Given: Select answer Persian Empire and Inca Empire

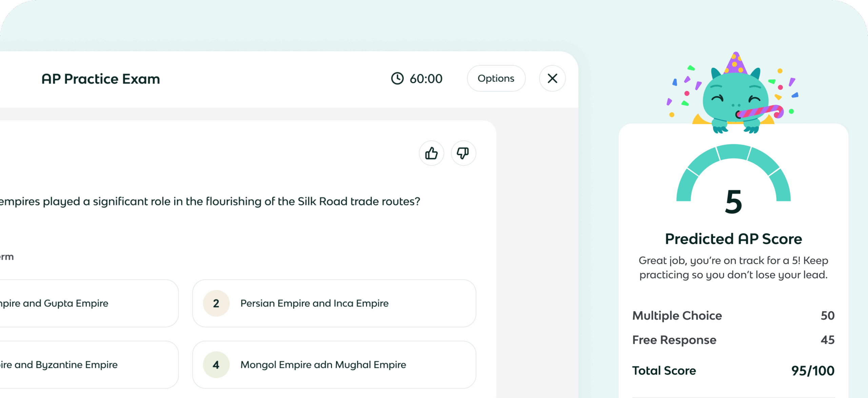Looking at the screenshot, I should (x=334, y=303).
